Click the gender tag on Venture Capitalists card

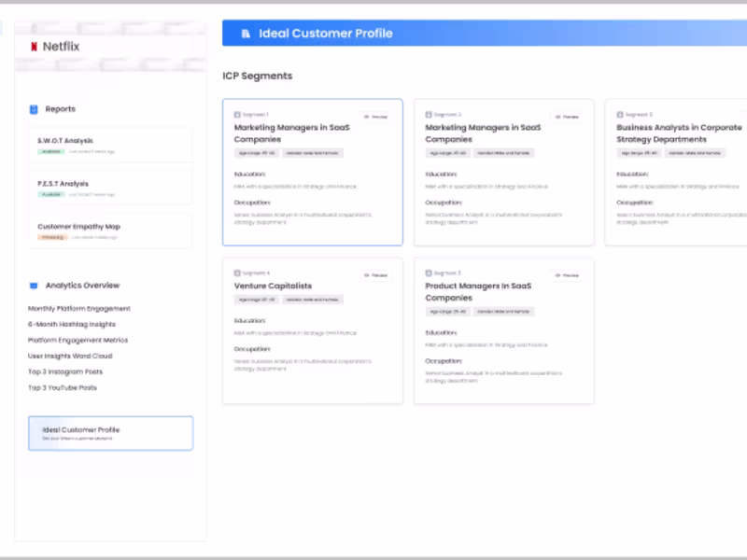[x=313, y=300]
